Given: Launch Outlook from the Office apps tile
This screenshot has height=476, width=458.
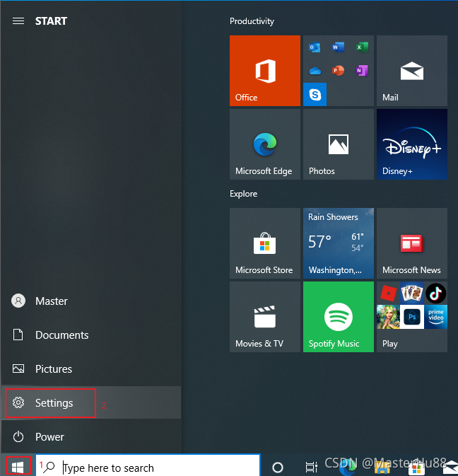Looking at the screenshot, I should (x=315, y=47).
